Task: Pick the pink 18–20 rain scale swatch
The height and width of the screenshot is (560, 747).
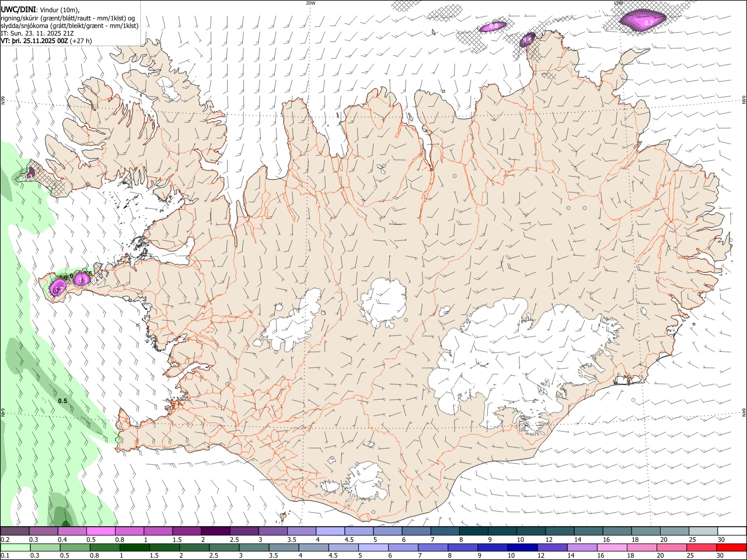Action: [x=641, y=547]
